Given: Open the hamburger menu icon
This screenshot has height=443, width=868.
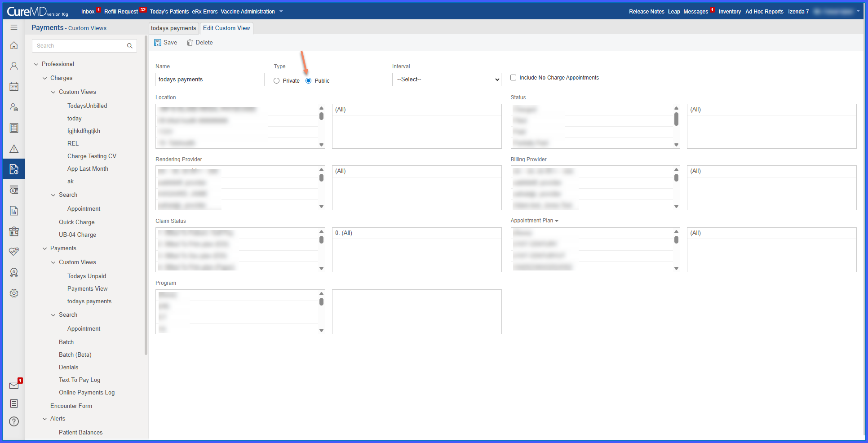Looking at the screenshot, I should coord(14,27).
